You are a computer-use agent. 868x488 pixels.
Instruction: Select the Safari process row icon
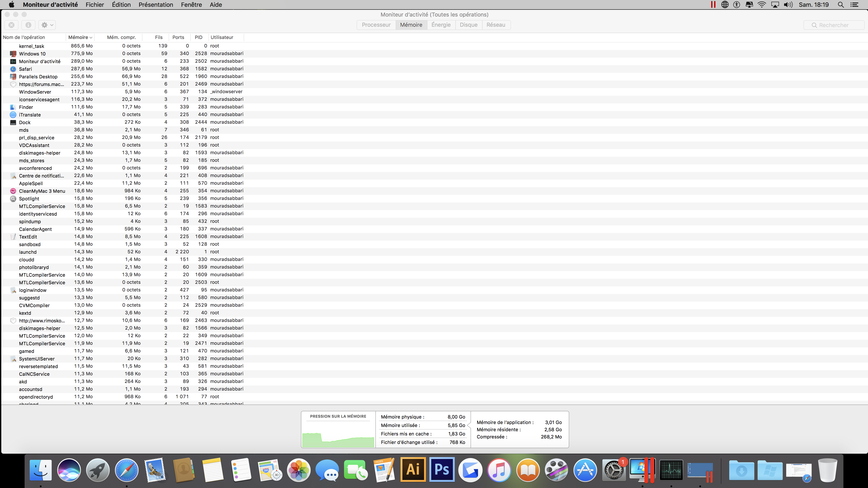click(13, 69)
